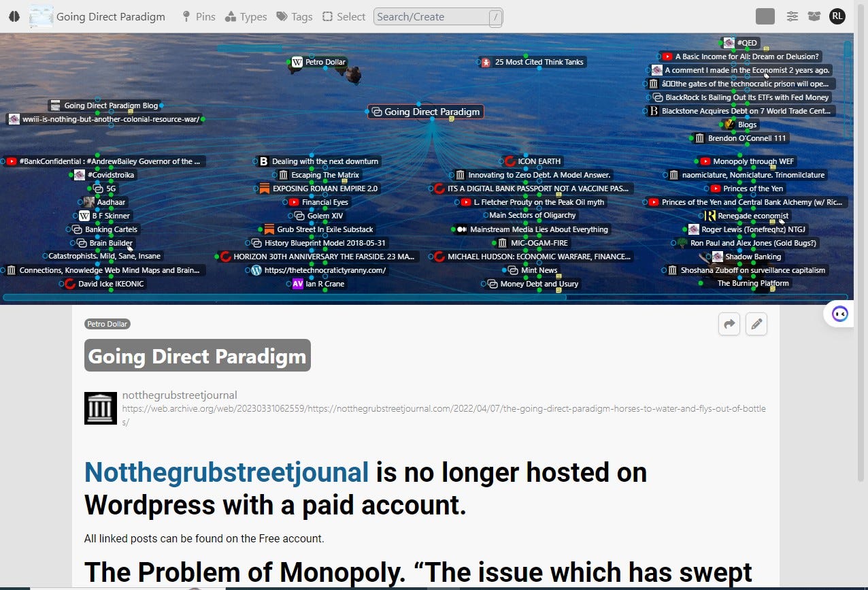
Task: Click the tree icon on Ron Paul and Alex Jones
Action: [x=682, y=243]
